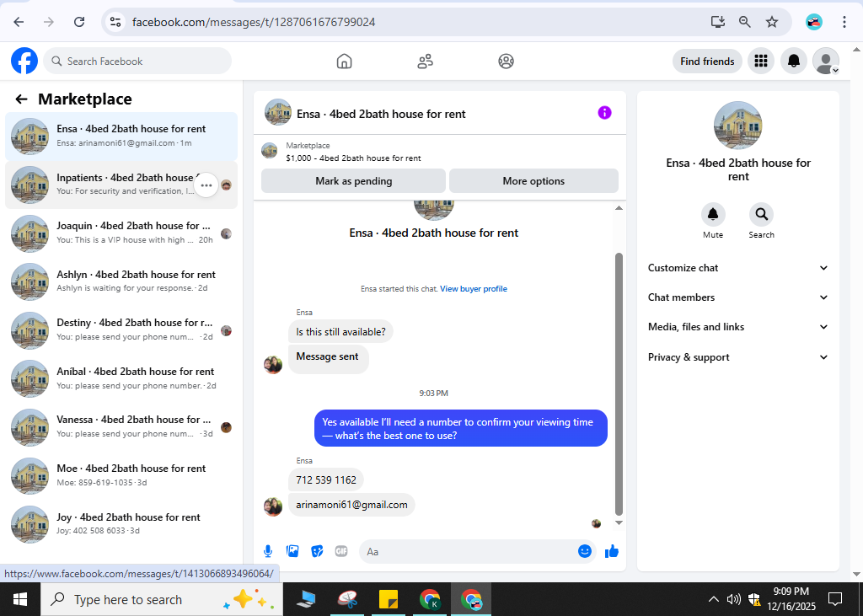
Task: Open the $1,000 Marketplace listing link
Action: (x=353, y=158)
